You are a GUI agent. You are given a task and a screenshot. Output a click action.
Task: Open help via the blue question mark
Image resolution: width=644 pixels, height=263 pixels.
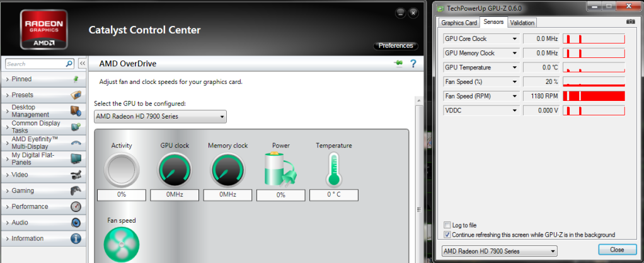coord(413,63)
